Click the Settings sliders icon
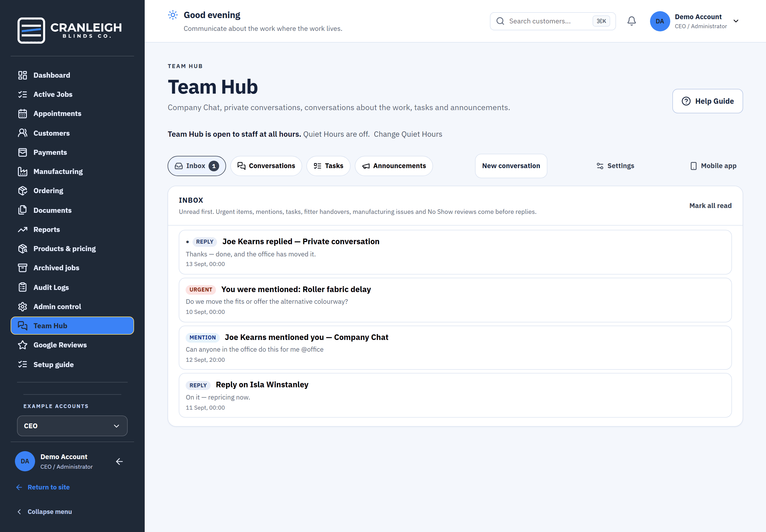 point(600,166)
